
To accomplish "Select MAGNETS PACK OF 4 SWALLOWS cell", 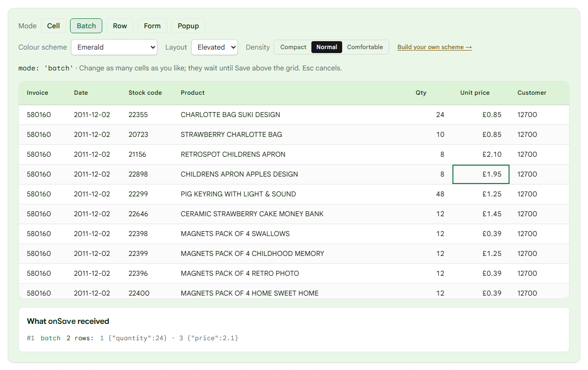I will (291, 234).
